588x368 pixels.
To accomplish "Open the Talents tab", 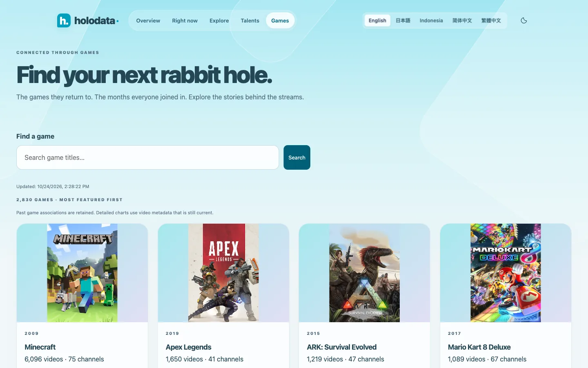I will coord(250,20).
